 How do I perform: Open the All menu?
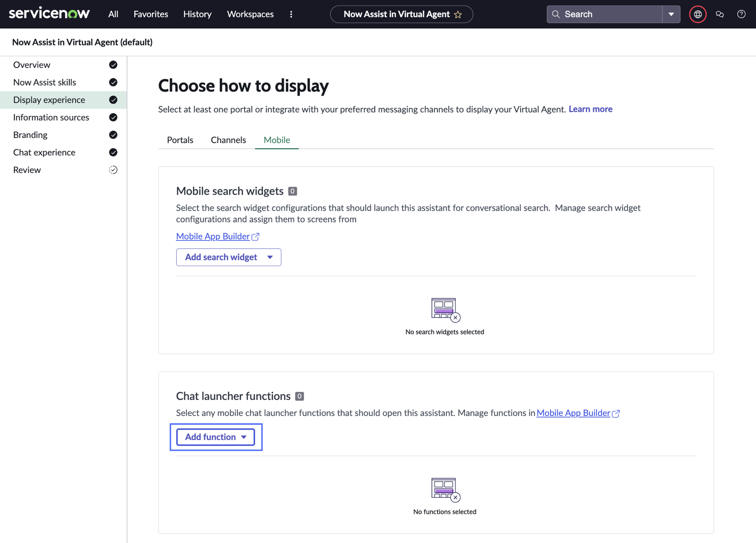point(113,14)
